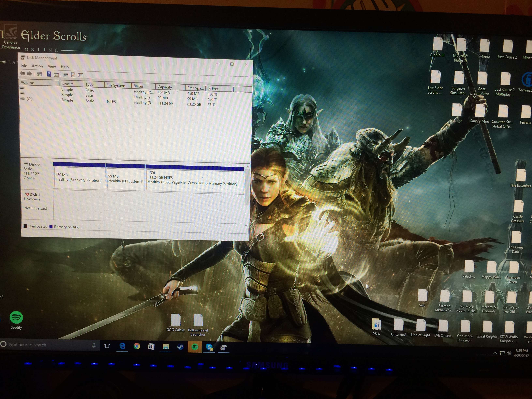Click the checkmark document toolbar icon
The image size is (532, 399).
(x=73, y=75)
